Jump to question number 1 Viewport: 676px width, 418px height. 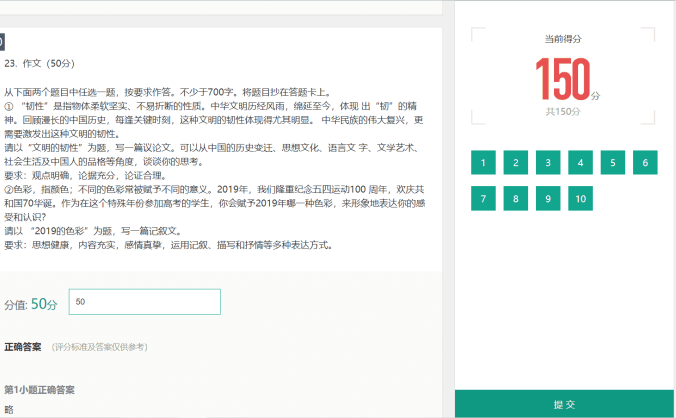(483, 162)
